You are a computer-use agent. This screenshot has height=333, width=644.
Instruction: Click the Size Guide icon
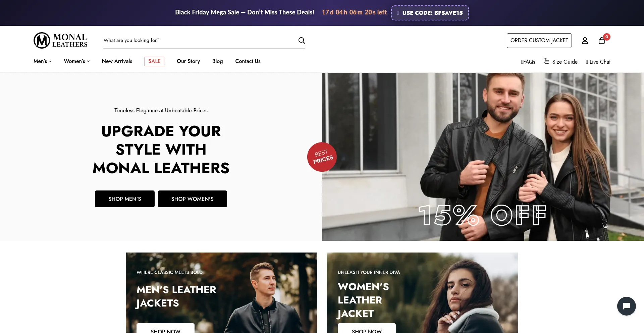[546, 61]
